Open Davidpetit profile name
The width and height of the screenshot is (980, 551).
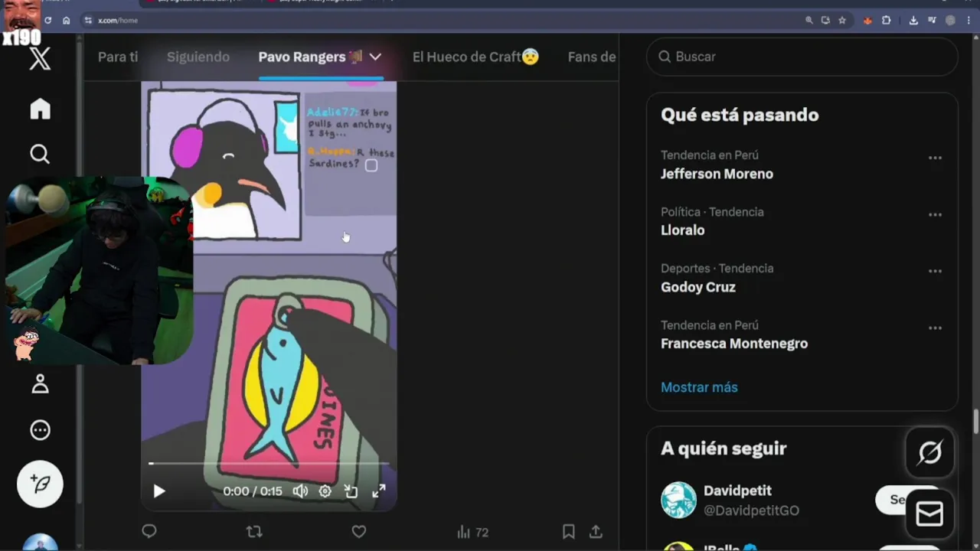737,491
